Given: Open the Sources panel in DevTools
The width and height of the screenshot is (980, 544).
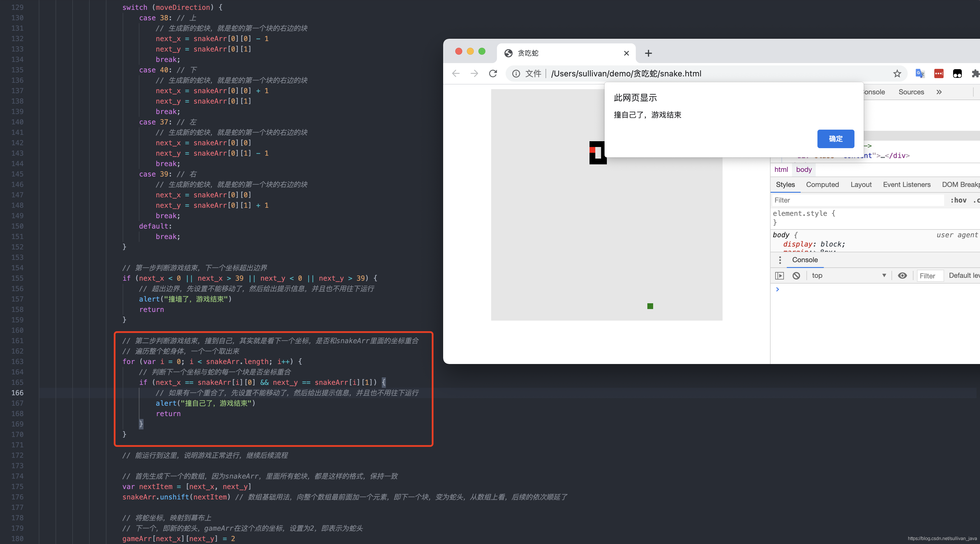Looking at the screenshot, I should (x=911, y=92).
